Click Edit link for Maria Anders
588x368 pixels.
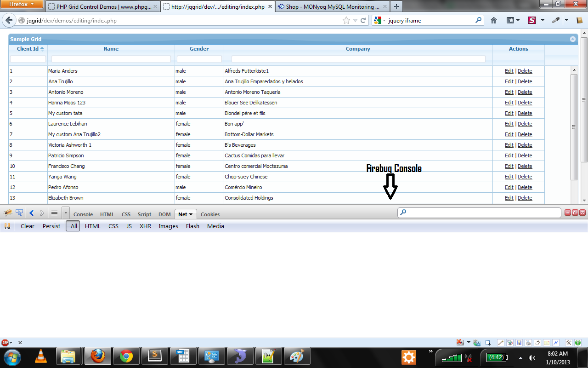coord(509,71)
